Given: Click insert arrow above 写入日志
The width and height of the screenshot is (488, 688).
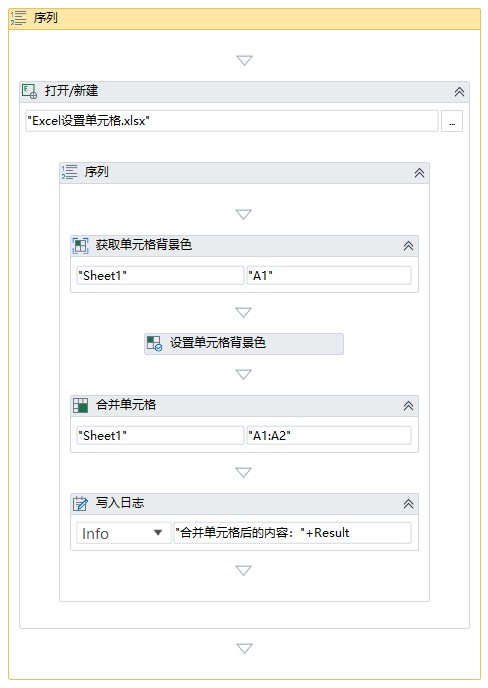Looking at the screenshot, I should click(244, 473).
